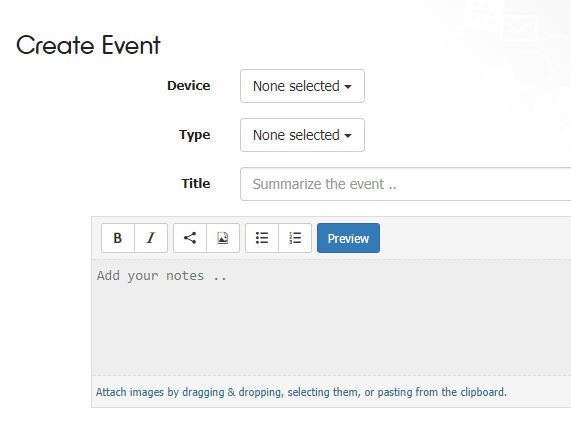This screenshot has width=571, height=433.
Task: Click the blue Preview button
Action: click(x=348, y=238)
